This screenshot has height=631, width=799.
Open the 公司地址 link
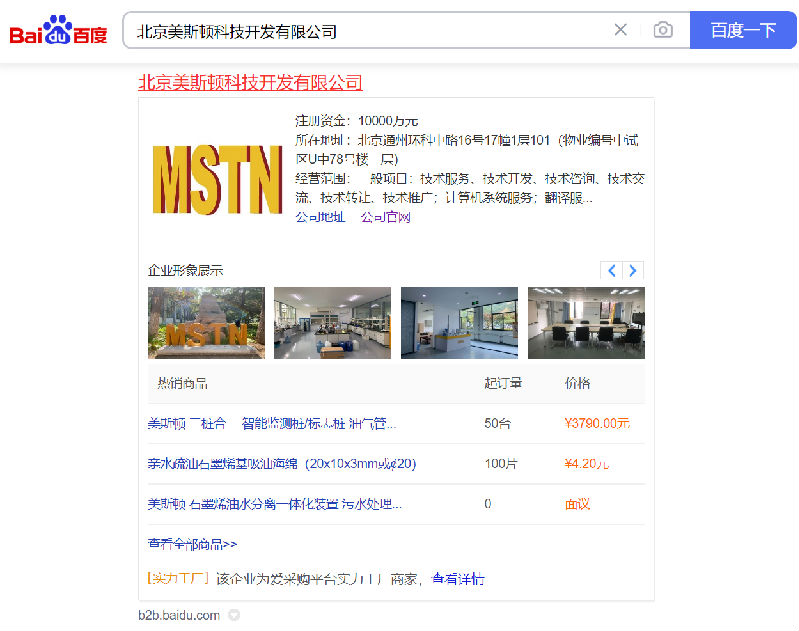[320, 217]
